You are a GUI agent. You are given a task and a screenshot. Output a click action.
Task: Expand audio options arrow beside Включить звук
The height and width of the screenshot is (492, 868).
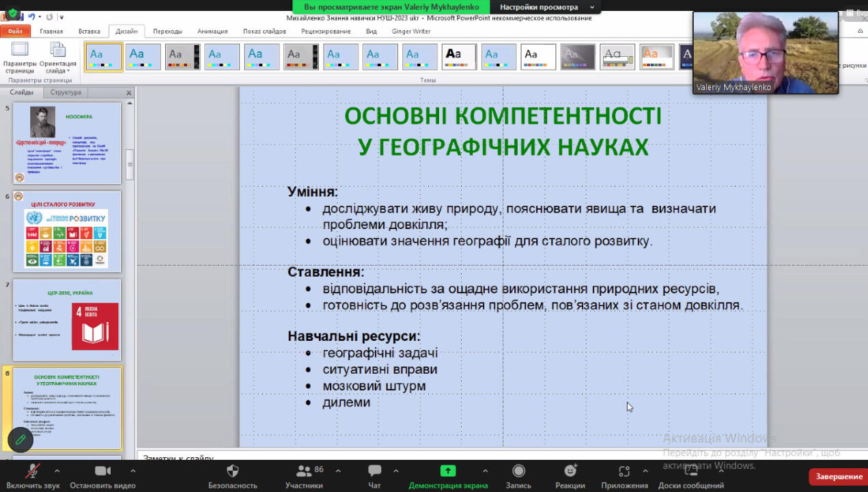pos(57,470)
